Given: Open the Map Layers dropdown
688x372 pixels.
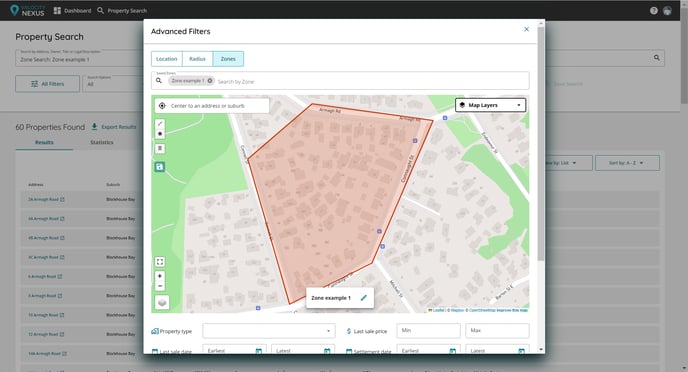Looking at the screenshot, I should coord(490,105).
